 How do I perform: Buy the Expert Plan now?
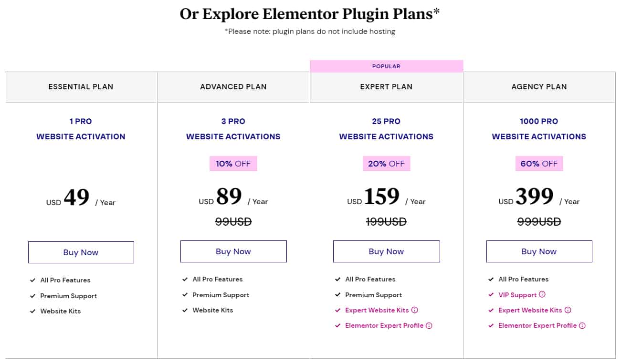pos(386,251)
